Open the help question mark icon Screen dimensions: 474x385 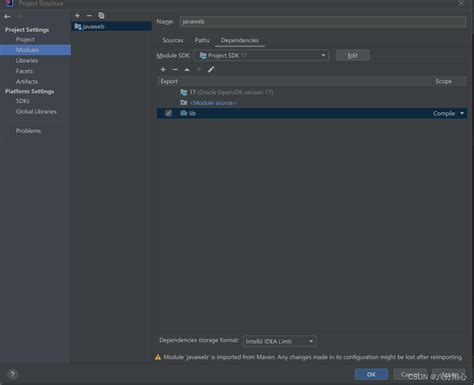pos(12,374)
